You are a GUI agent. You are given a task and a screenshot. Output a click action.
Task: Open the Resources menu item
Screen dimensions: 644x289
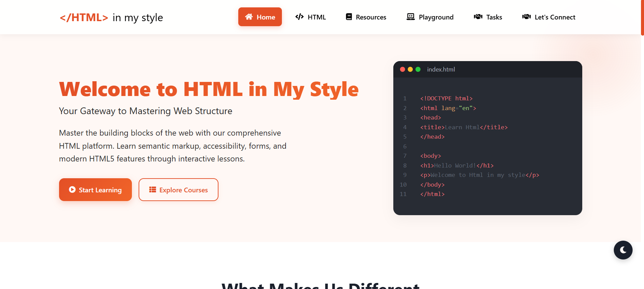click(370, 17)
